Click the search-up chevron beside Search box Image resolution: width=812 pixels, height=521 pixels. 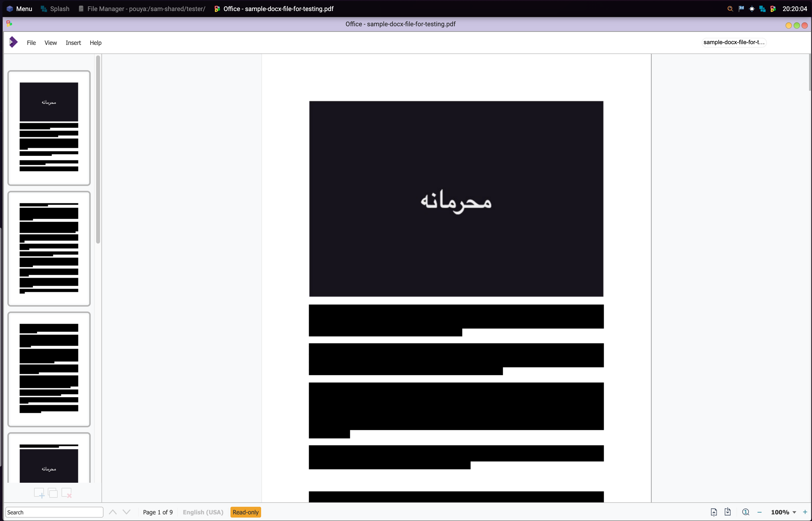[113, 512]
